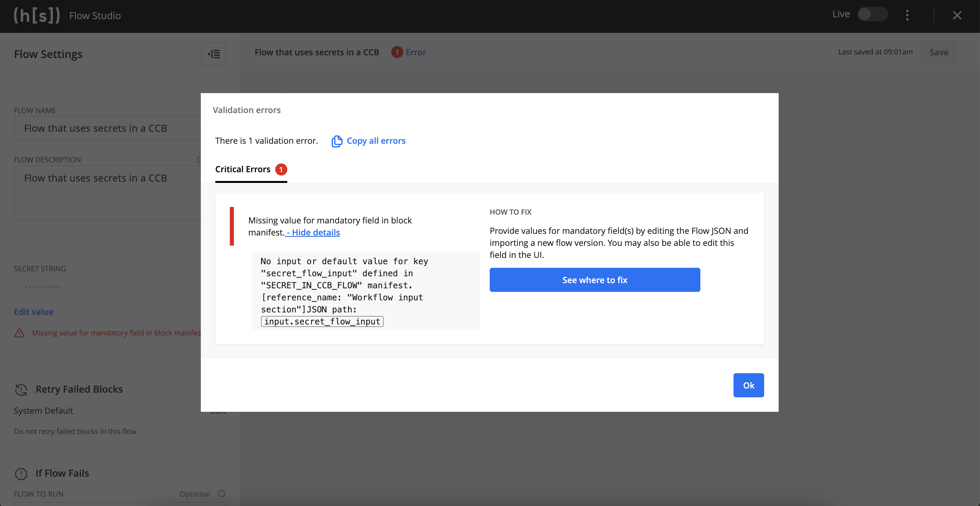The width and height of the screenshot is (980, 506).
Task: Click the Copy all errors icon
Action: click(336, 141)
